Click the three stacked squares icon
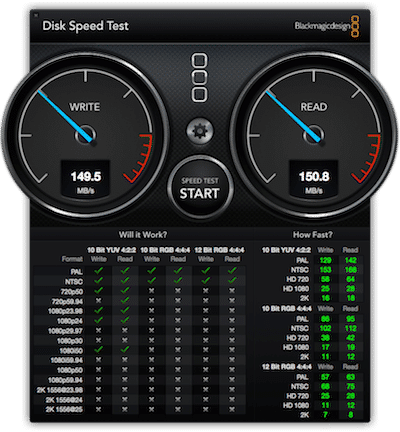This screenshot has height=432, width=400. 199,77
